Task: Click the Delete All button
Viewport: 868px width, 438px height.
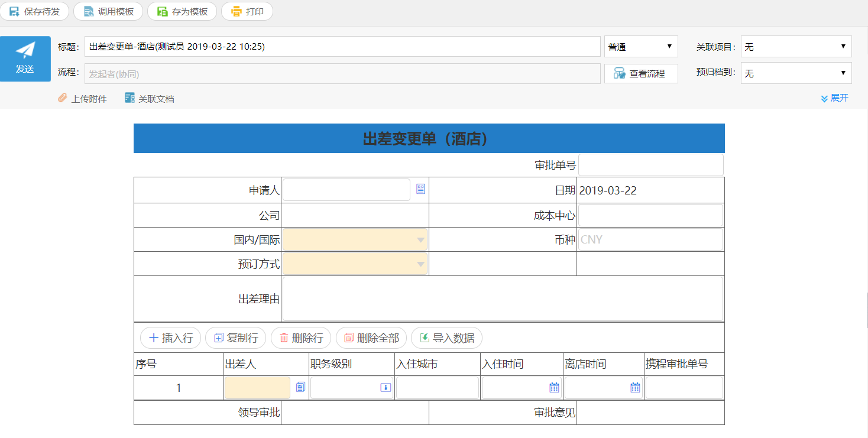Action: 371,338
